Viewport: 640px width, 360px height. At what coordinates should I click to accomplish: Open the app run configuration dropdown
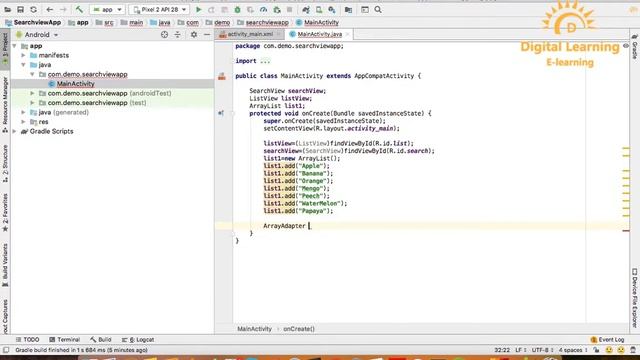(107, 9)
